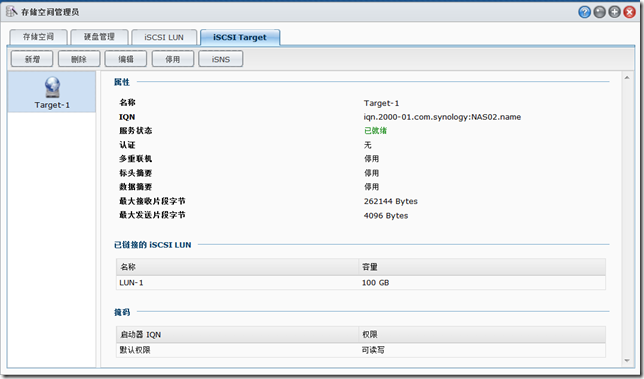Screen dimensions: 644x379
Task: Click the 属性 section heading
Action: 122,82
